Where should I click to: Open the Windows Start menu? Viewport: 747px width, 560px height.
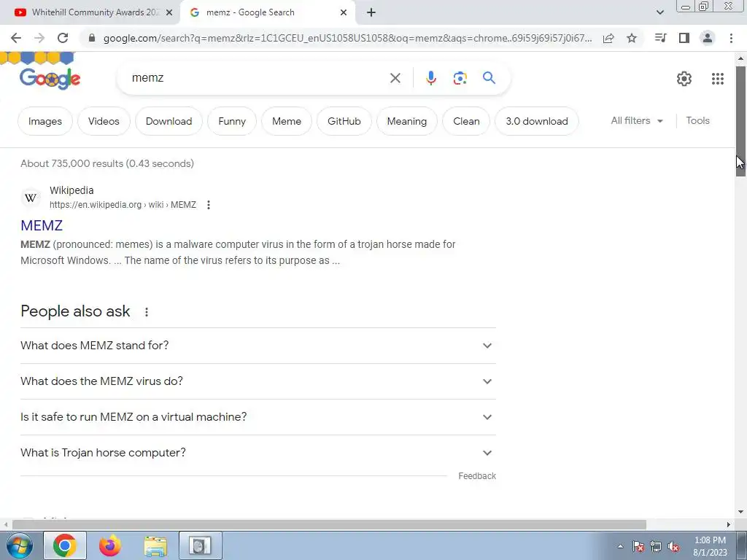click(19, 545)
